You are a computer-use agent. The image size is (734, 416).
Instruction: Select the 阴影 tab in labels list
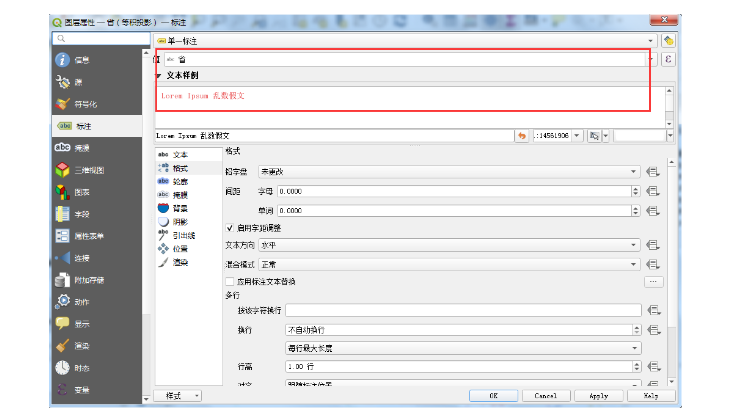[x=189, y=222]
